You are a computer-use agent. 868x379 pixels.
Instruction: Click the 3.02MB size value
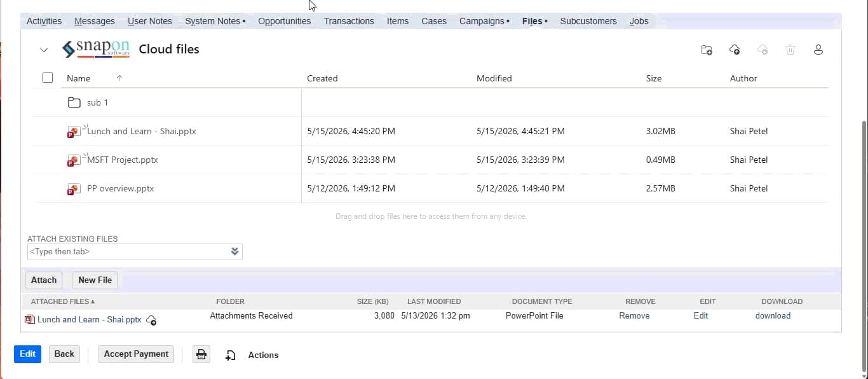coord(660,131)
